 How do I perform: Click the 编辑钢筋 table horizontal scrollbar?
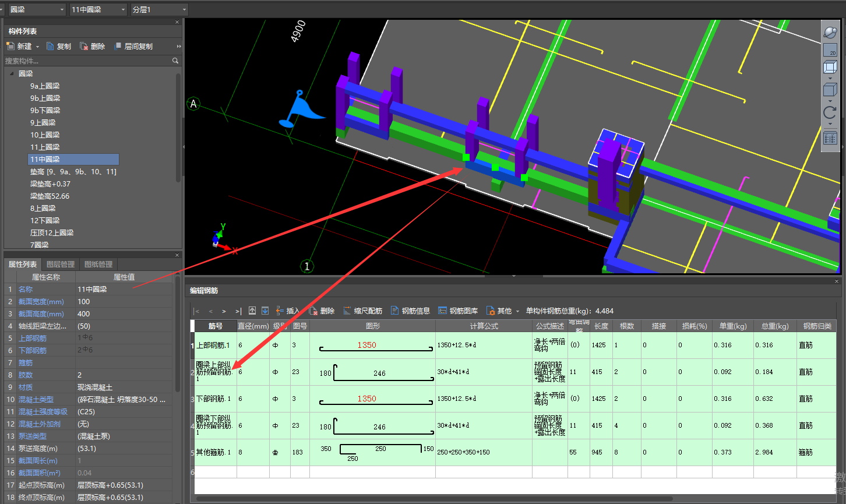(434, 499)
